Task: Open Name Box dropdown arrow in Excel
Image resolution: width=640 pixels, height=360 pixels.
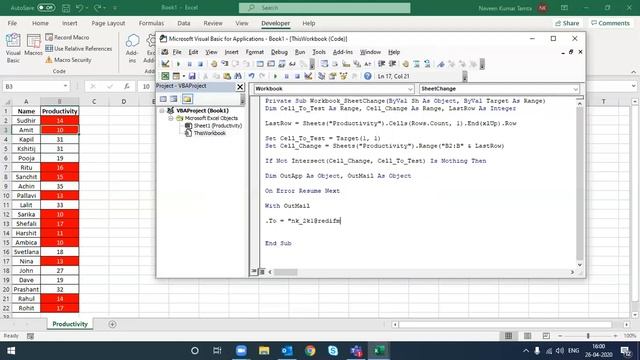Action: click(65, 86)
